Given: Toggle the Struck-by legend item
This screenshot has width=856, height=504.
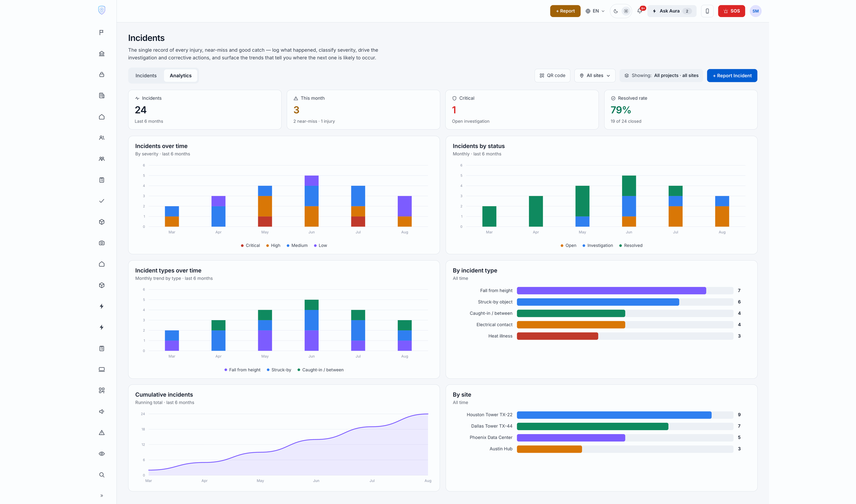Looking at the screenshot, I should [x=279, y=370].
